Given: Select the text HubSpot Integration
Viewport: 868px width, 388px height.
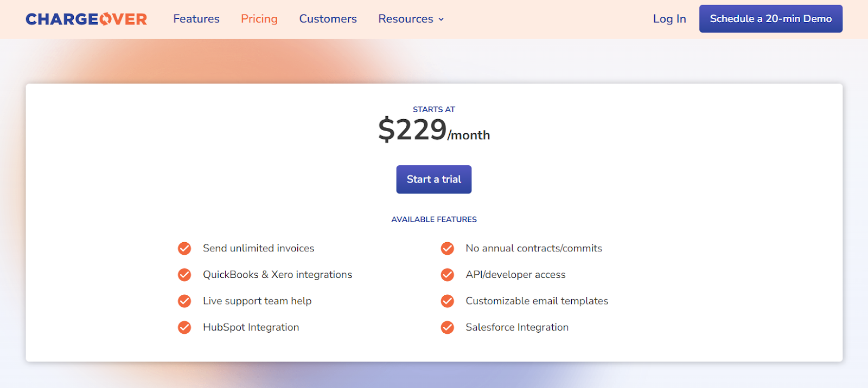Looking at the screenshot, I should tap(251, 327).
